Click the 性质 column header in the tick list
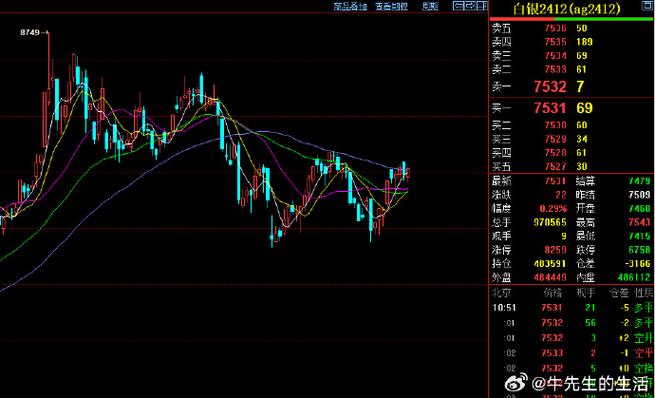Image resolution: width=655 pixels, height=398 pixels. pyautogui.click(x=644, y=293)
